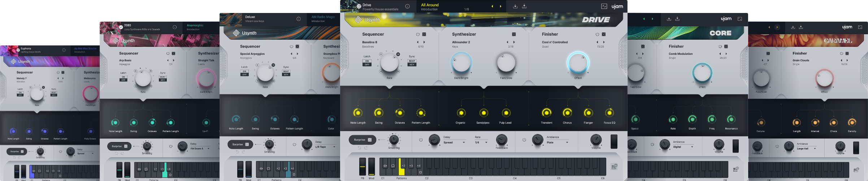This screenshot has width=868, height=181.
Task: Click the Sandpipes knob in Drive
Action: click(483, 113)
